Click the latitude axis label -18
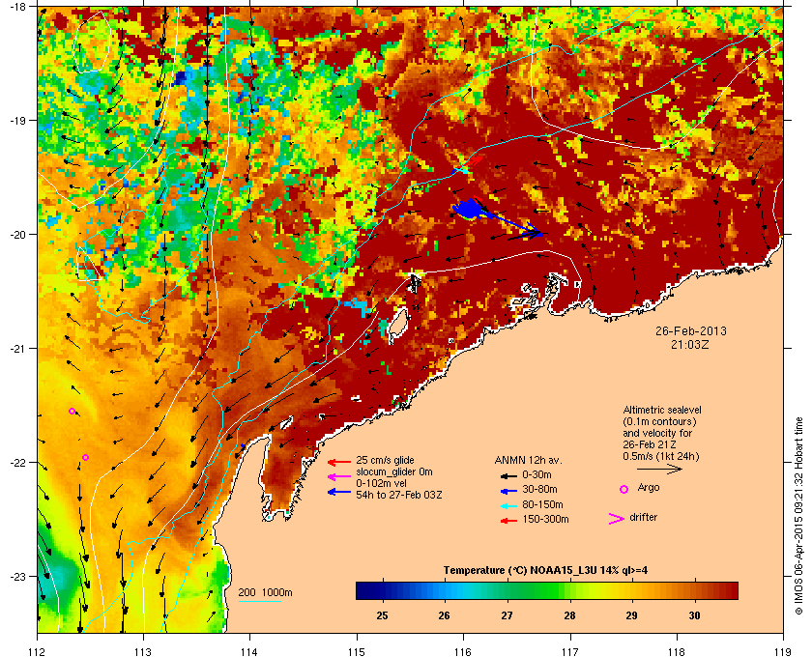The height and width of the screenshot is (657, 812). pos(18,6)
